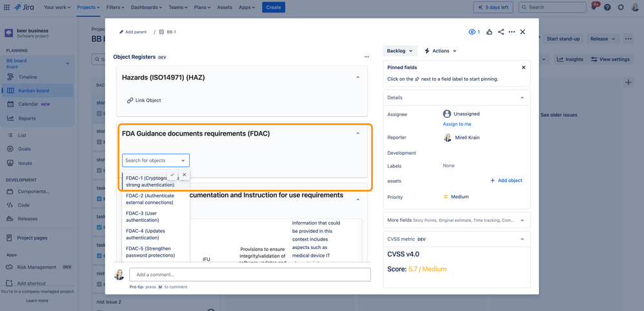The height and width of the screenshot is (311, 644).
Task: Open notifications bell icon
Action: pyautogui.click(x=594, y=7)
